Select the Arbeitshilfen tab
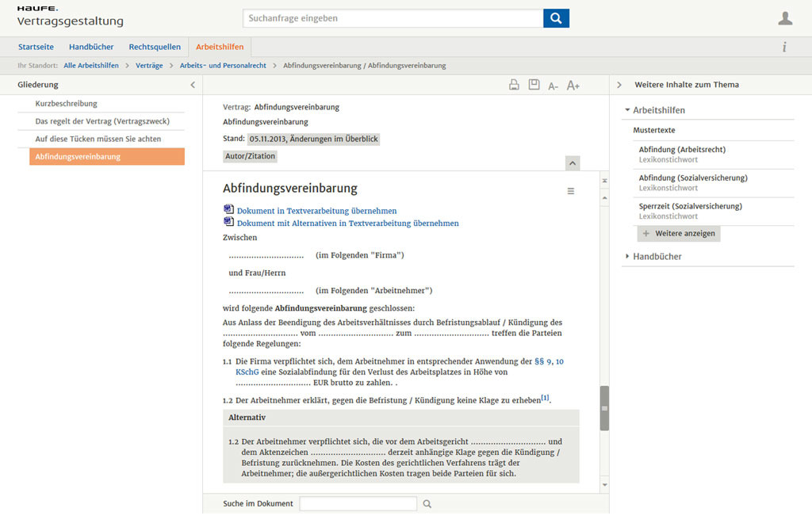This screenshot has height=531, width=812. (220, 47)
